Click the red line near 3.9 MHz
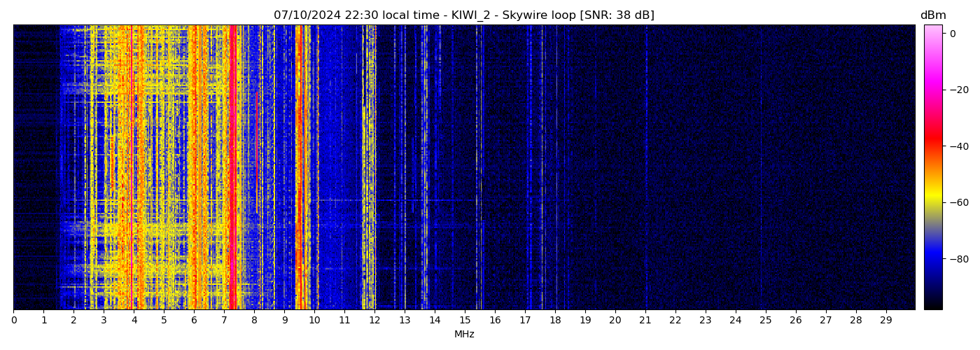This screenshot has width=980, height=350. 132,168
